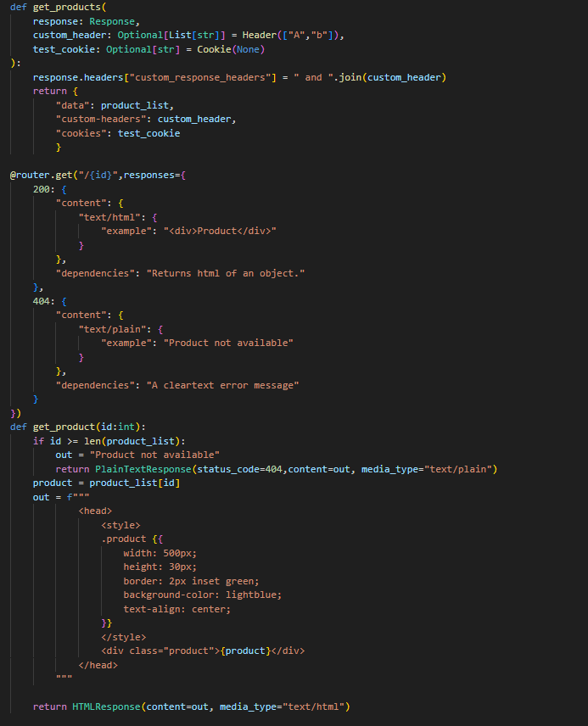This screenshot has height=726, width=588.
Task: Select the closing </style> tag
Action: click(x=123, y=637)
